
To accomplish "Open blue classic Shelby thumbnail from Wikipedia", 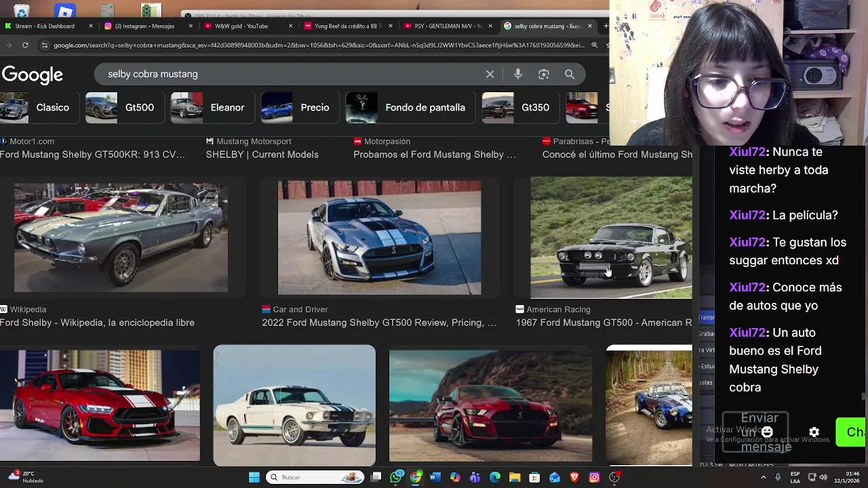I will [121, 237].
